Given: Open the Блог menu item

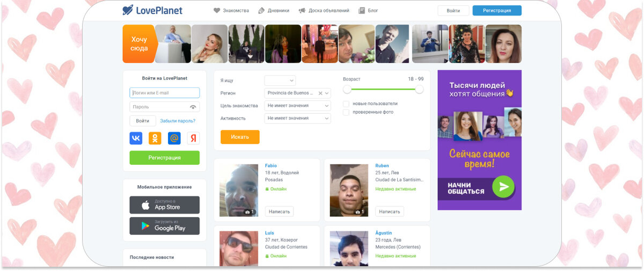Looking at the screenshot, I should click(368, 10).
